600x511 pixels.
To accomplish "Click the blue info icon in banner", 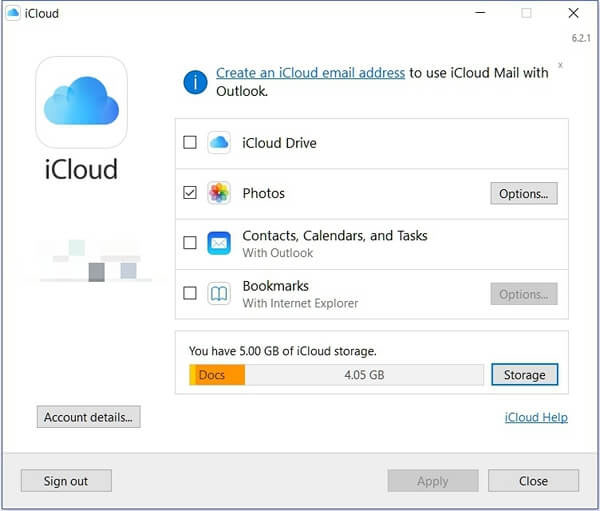I will 195,82.
